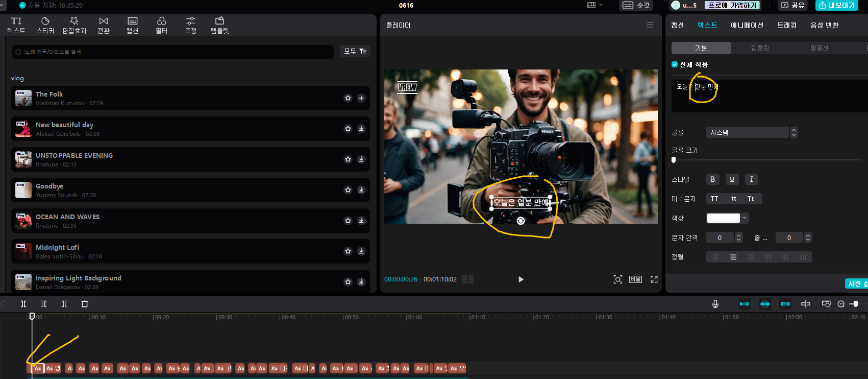Toggle Italic text style
Viewport: 868px width, 379px height.
tap(751, 179)
